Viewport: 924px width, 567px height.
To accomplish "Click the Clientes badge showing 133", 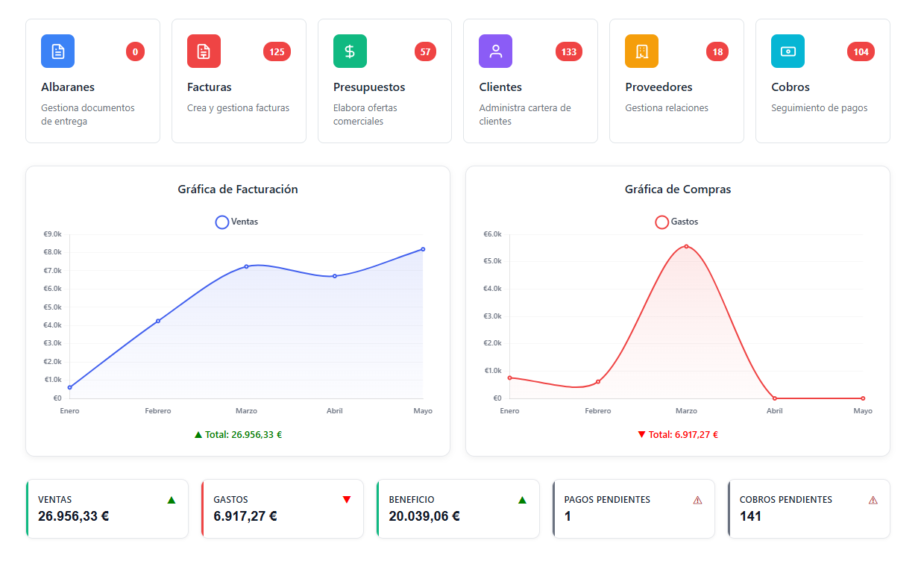I will 569,51.
